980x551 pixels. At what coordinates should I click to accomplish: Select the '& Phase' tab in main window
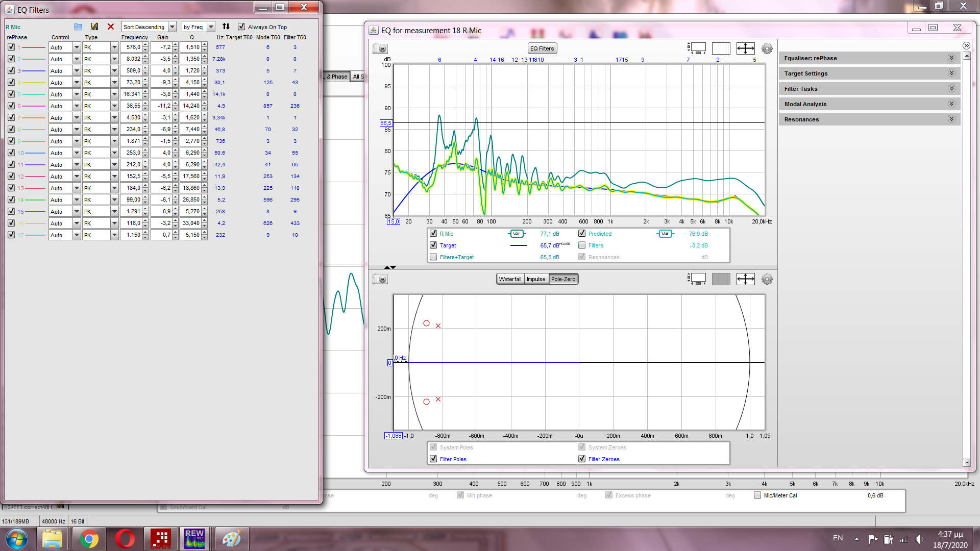click(337, 77)
